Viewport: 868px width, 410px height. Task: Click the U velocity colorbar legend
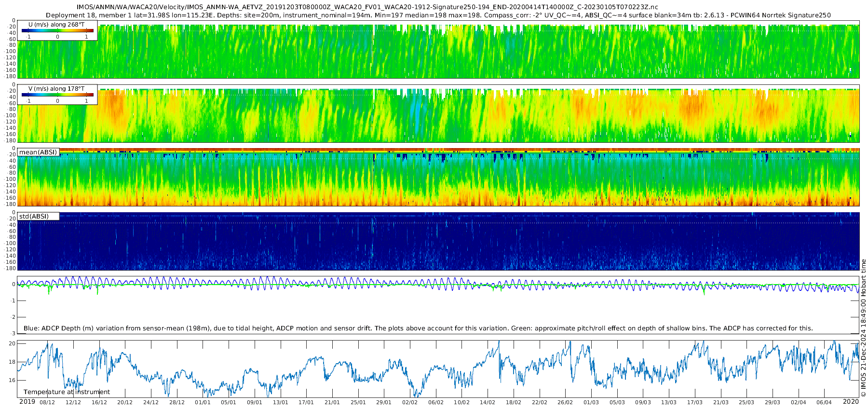tap(57, 31)
